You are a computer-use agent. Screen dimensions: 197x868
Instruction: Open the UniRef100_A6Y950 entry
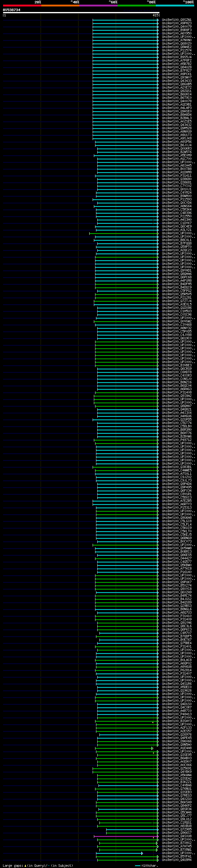pyautogui.click(x=176, y=33)
